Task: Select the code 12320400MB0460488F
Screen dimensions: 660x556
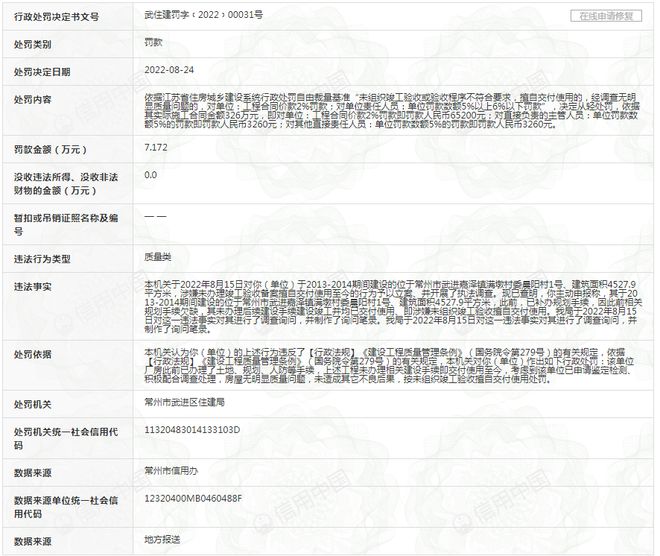Action: coord(193,498)
